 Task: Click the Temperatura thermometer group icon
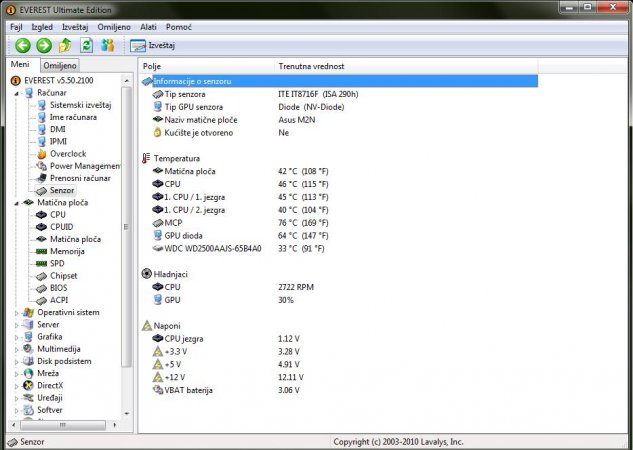146,158
